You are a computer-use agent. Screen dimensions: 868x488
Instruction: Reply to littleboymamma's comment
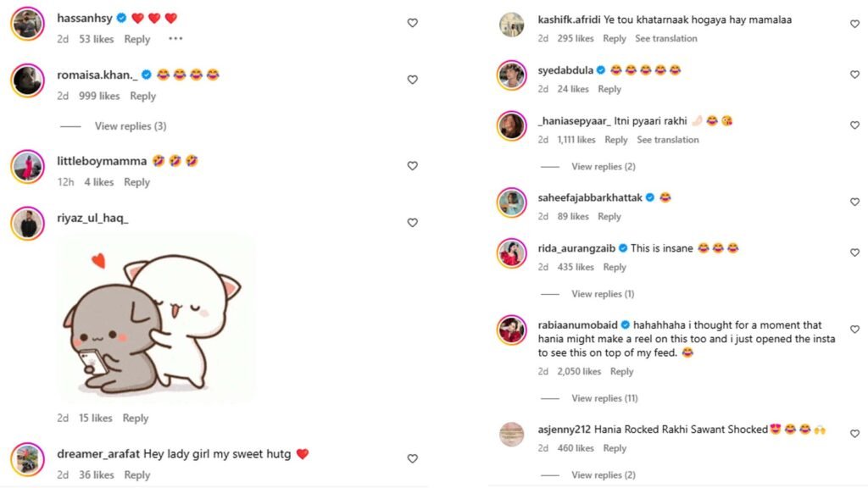136,182
